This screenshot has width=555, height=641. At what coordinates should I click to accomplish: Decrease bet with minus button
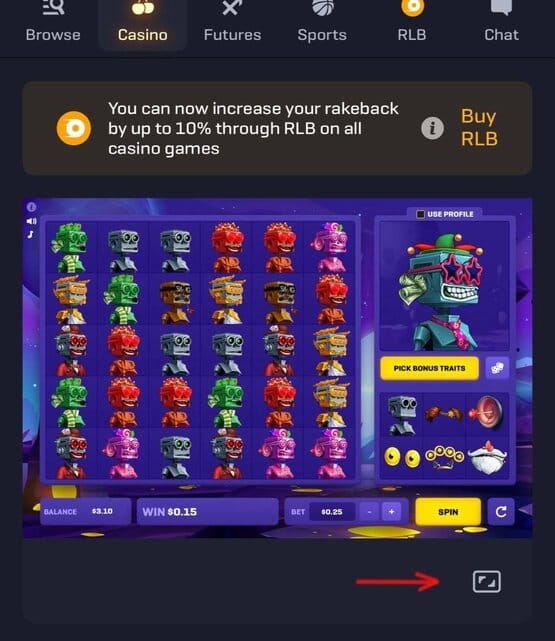(369, 512)
